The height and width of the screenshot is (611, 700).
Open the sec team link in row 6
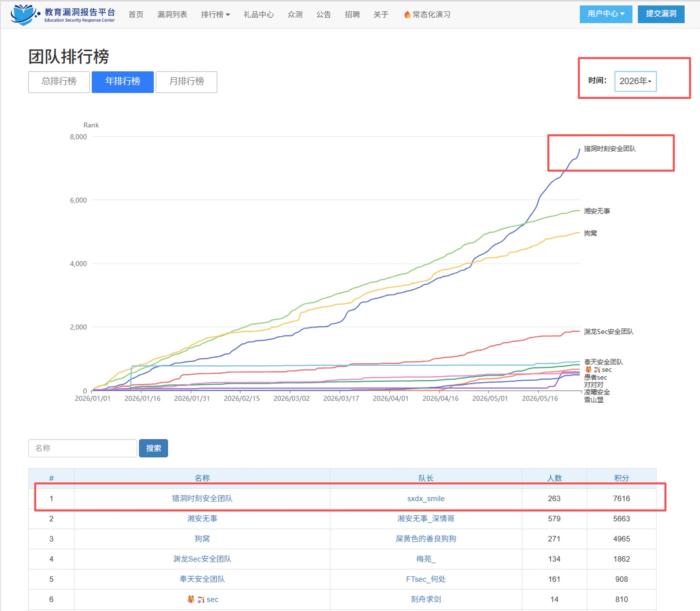[203, 599]
